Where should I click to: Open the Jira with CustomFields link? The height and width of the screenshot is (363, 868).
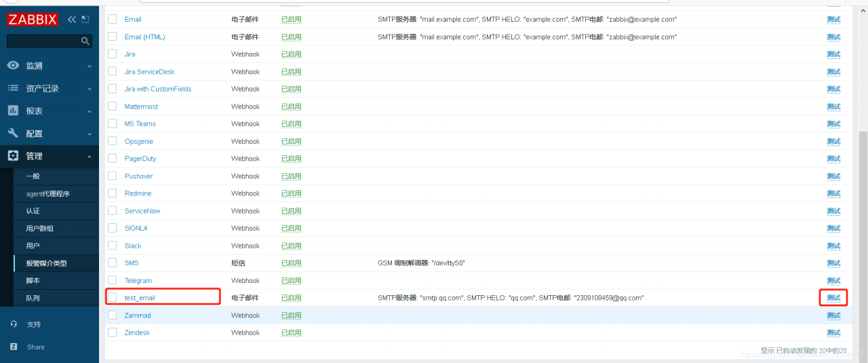158,89
